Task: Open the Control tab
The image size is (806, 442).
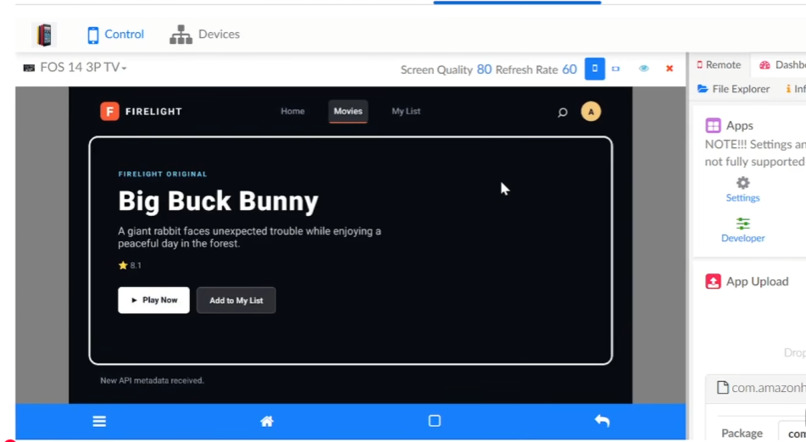Action: tap(116, 34)
